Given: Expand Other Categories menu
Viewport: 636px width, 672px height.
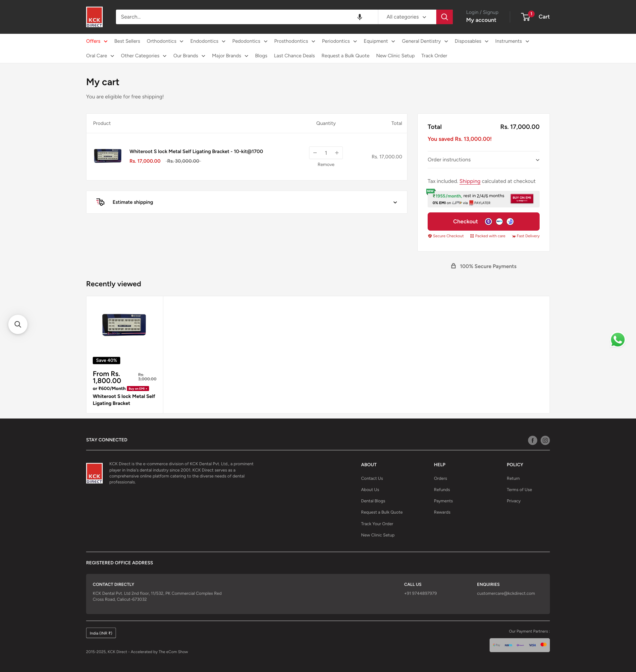Looking at the screenshot, I should coord(144,56).
